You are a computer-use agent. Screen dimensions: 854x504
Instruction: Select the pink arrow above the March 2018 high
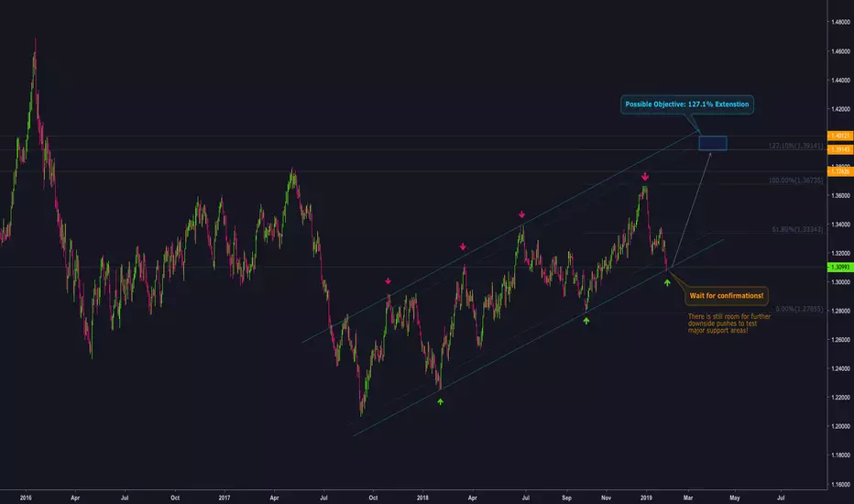[x=463, y=247]
